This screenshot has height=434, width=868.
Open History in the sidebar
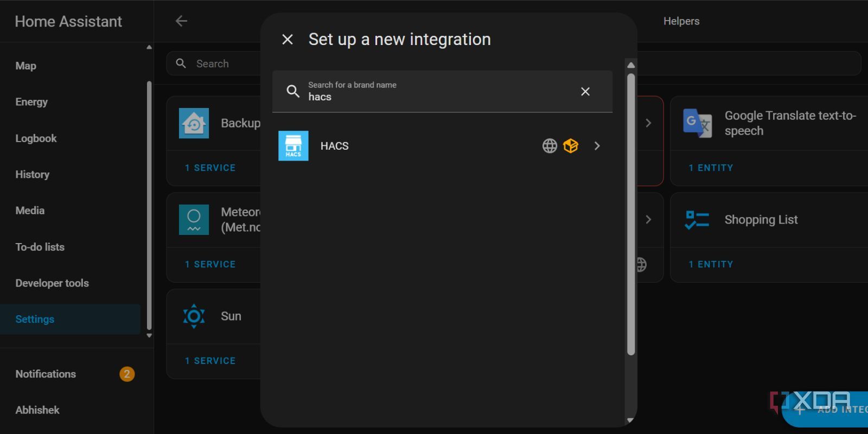coord(71,175)
